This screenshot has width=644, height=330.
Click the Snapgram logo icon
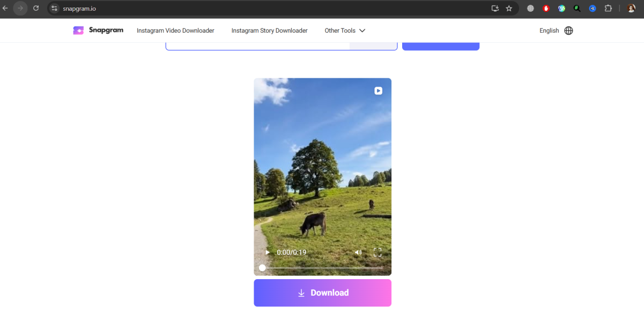click(78, 31)
